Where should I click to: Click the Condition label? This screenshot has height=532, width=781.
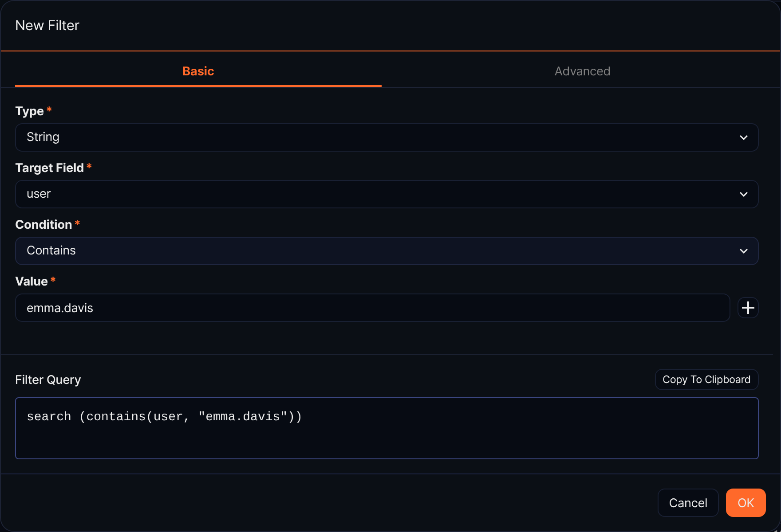click(43, 225)
